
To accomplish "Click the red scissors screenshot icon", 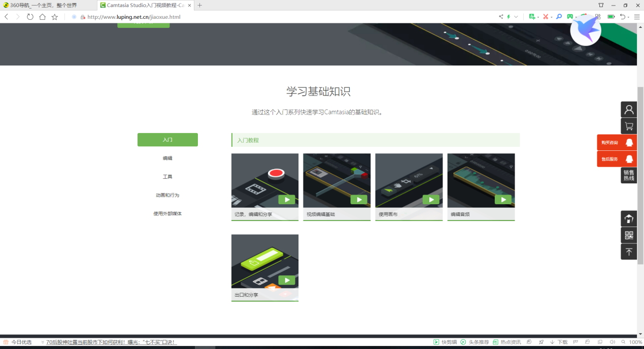I will 546,17.
